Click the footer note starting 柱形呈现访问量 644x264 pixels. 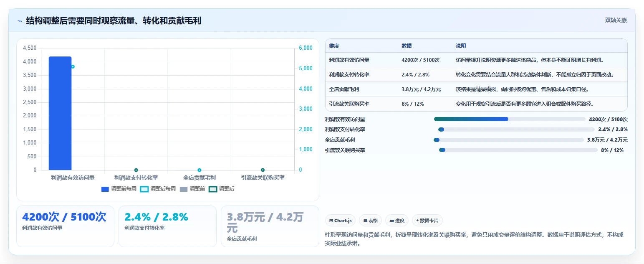(474, 239)
